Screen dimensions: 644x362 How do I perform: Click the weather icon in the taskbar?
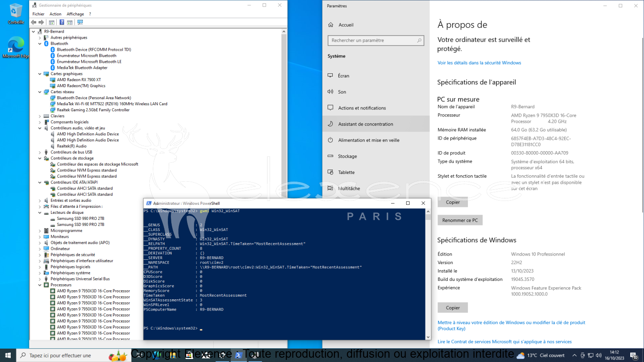[521, 356]
